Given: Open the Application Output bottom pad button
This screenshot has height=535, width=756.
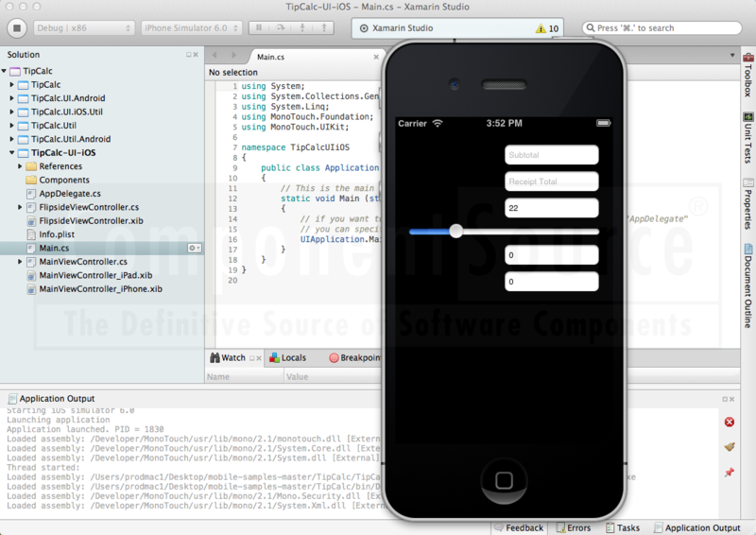Looking at the screenshot, I should pos(697,527).
